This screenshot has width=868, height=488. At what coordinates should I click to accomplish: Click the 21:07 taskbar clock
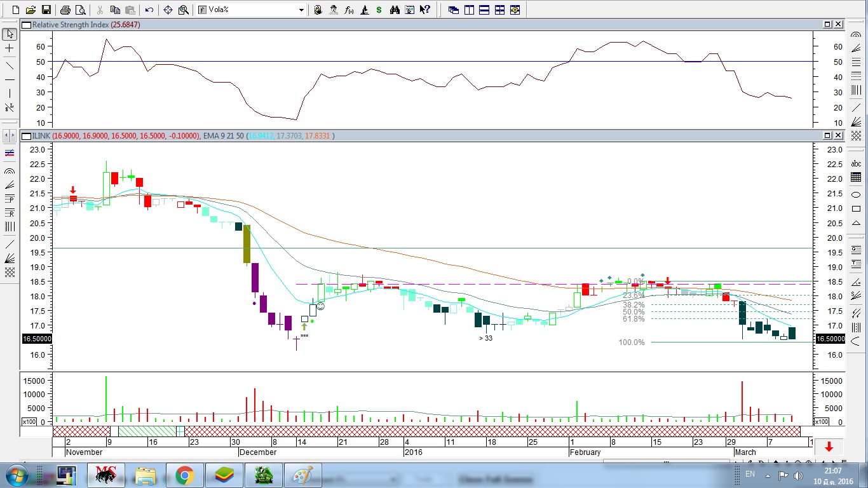tap(832, 471)
